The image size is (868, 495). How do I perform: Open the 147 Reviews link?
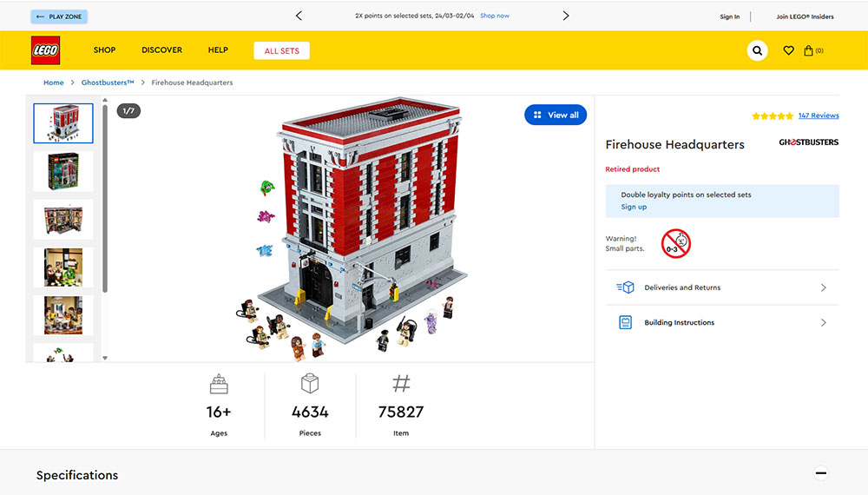819,115
